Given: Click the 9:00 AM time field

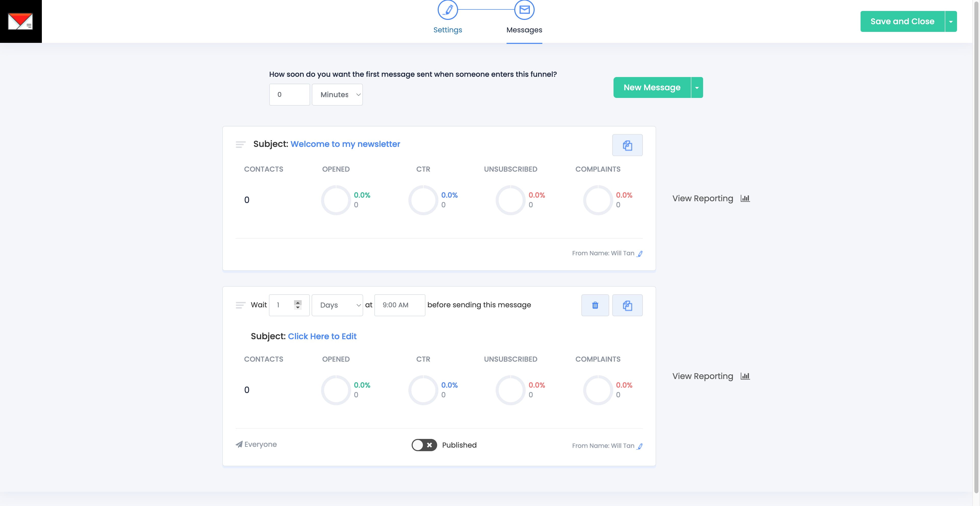Looking at the screenshot, I should point(399,305).
